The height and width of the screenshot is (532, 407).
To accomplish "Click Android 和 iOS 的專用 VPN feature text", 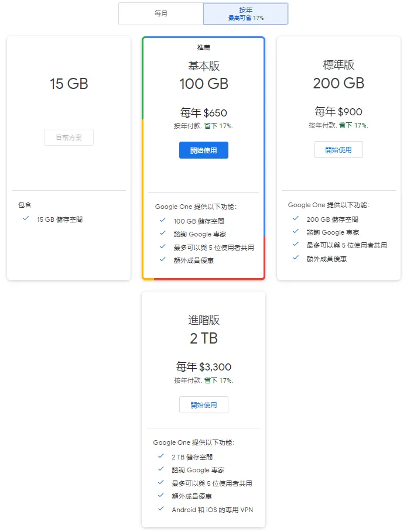I will pyautogui.click(x=212, y=510).
